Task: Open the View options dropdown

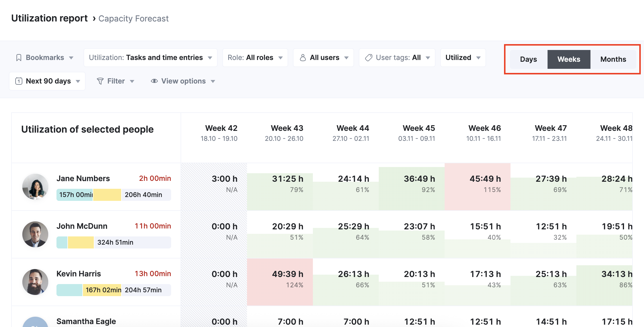Action: 183,81
